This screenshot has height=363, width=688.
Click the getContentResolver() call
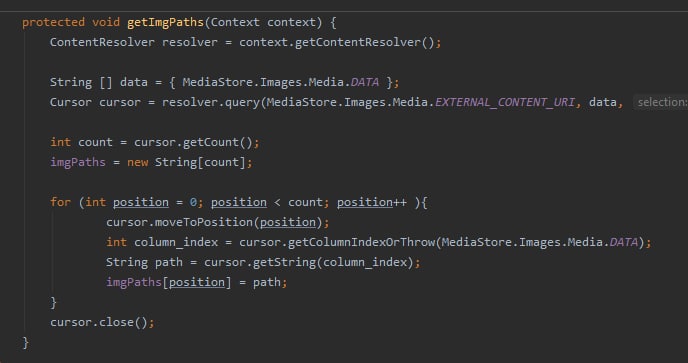365,43
